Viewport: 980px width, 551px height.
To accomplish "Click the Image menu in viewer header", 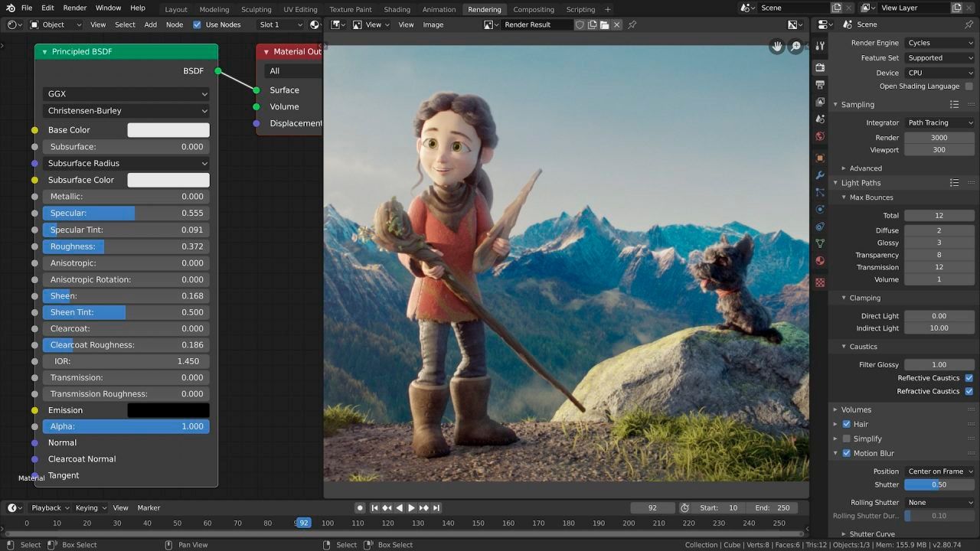I will [x=433, y=24].
